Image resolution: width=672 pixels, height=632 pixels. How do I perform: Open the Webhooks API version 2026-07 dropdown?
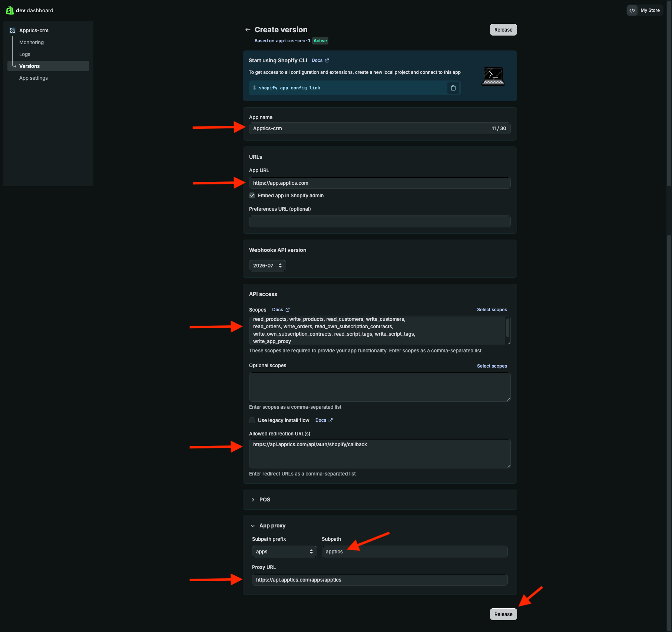[267, 266]
